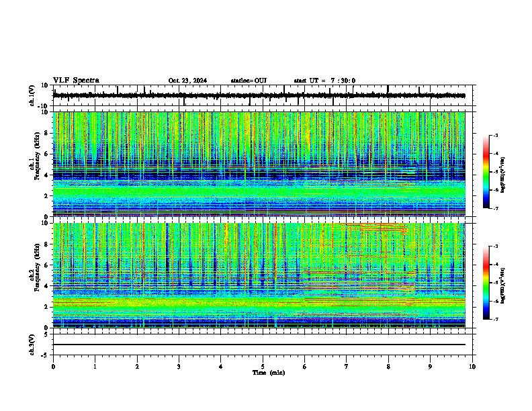This screenshot has width=532, height=411.
Task: Click time axis tick label '3'
Action: coord(179,367)
